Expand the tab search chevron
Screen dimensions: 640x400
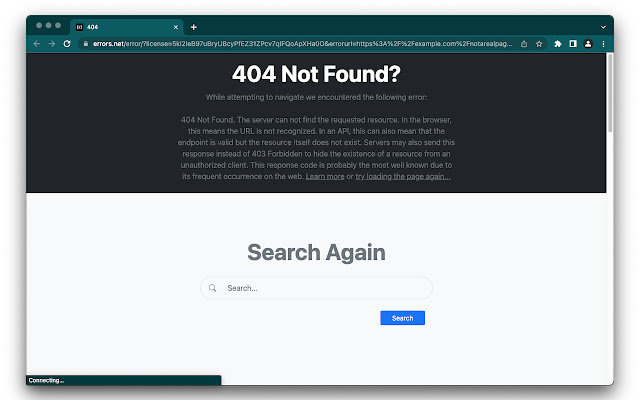coord(603,27)
